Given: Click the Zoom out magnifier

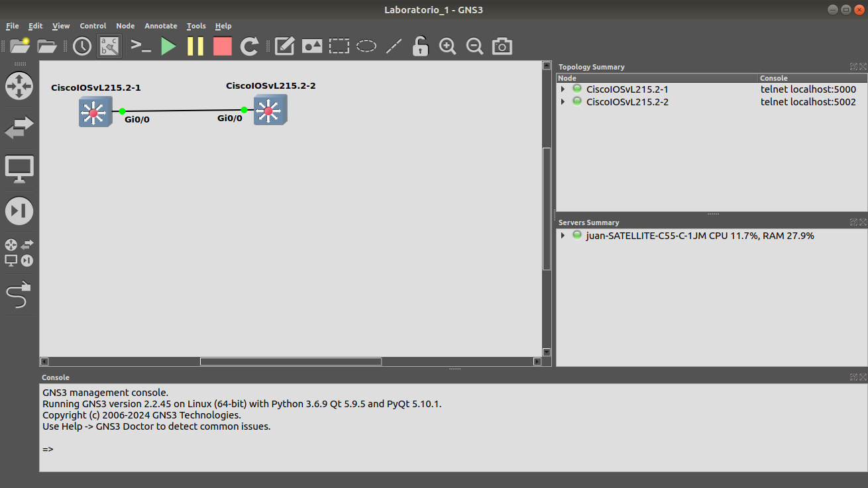Looking at the screenshot, I should tap(474, 46).
